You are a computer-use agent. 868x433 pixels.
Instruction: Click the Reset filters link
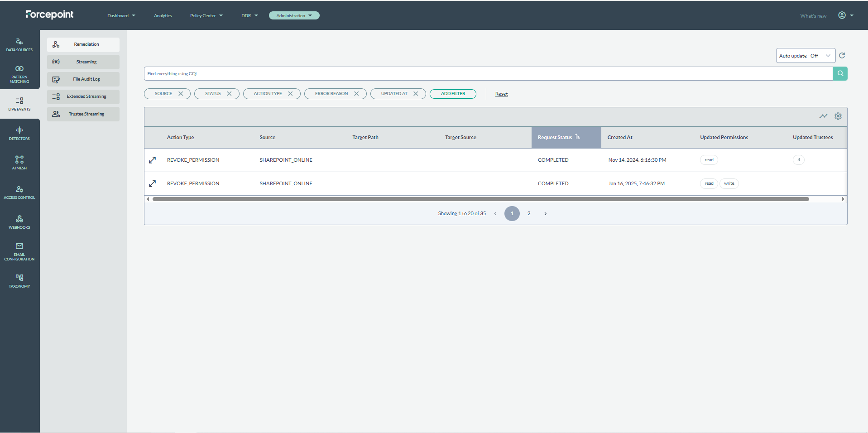point(501,94)
